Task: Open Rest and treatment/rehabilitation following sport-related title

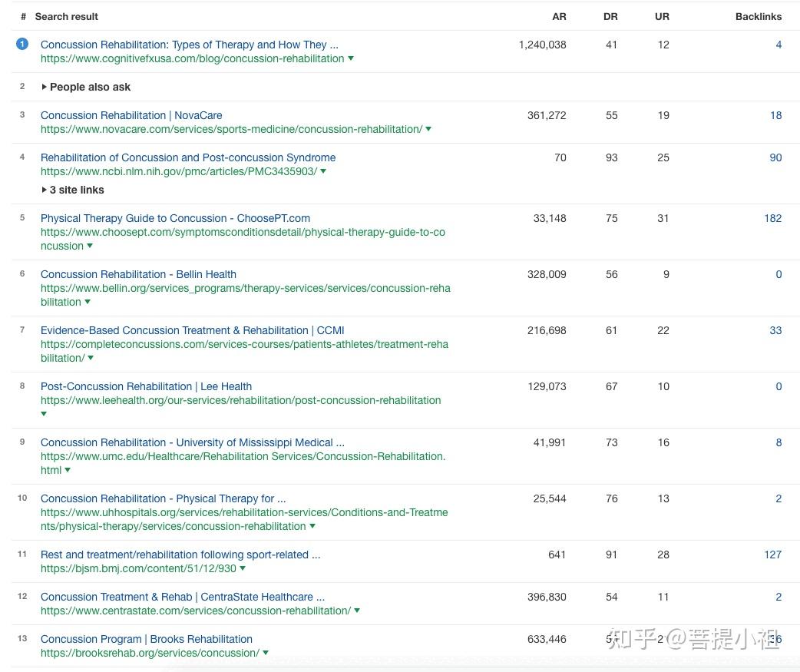Action: (180, 555)
